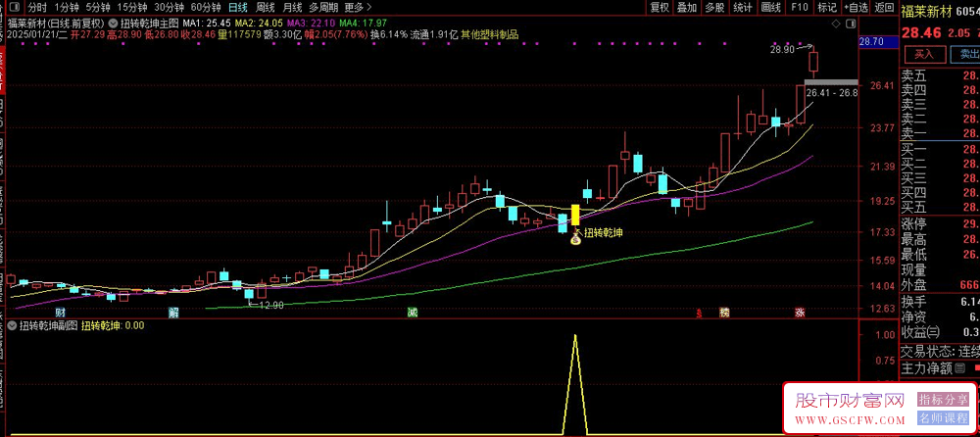The image size is (980, 437).
Task: Click the 福莱新材(日线,前复权) chart title
Action: click(56, 24)
